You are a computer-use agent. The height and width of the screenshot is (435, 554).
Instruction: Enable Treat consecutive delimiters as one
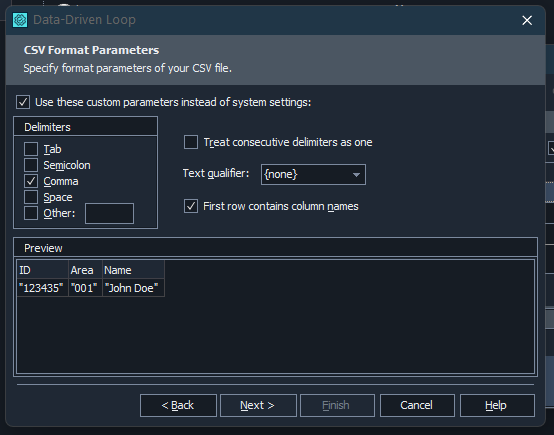pyautogui.click(x=191, y=142)
